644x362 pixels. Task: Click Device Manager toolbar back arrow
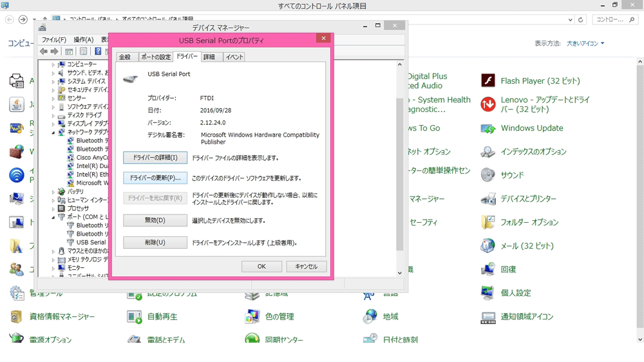(x=44, y=52)
